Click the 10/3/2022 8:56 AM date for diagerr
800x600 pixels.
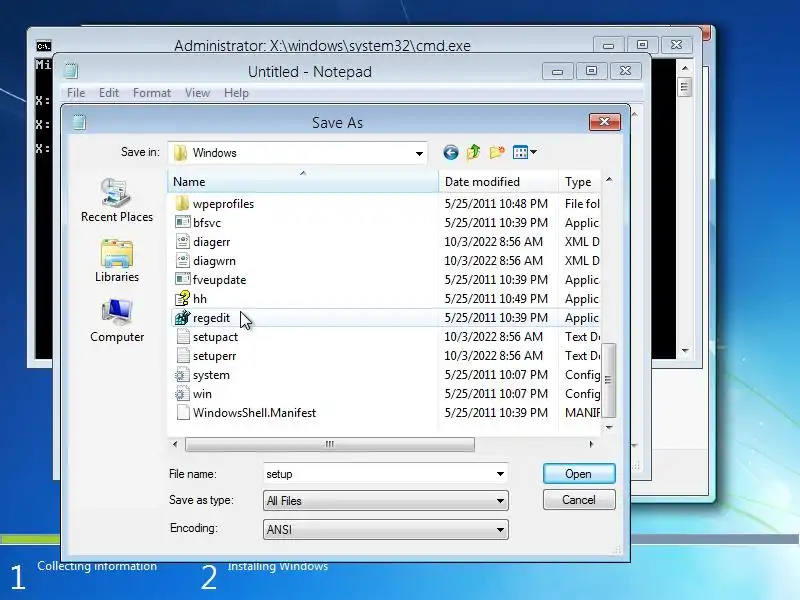pyautogui.click(x=493, y=242)
